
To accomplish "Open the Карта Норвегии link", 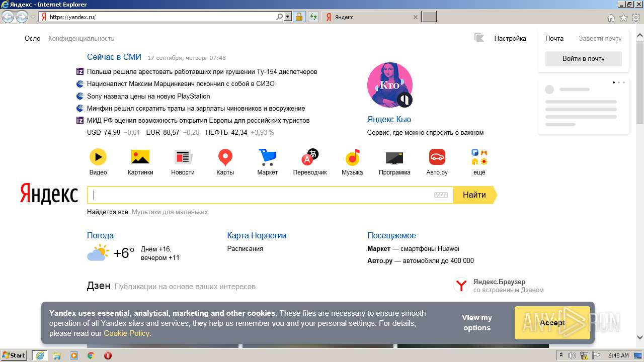I will click(x=257, y=235).
